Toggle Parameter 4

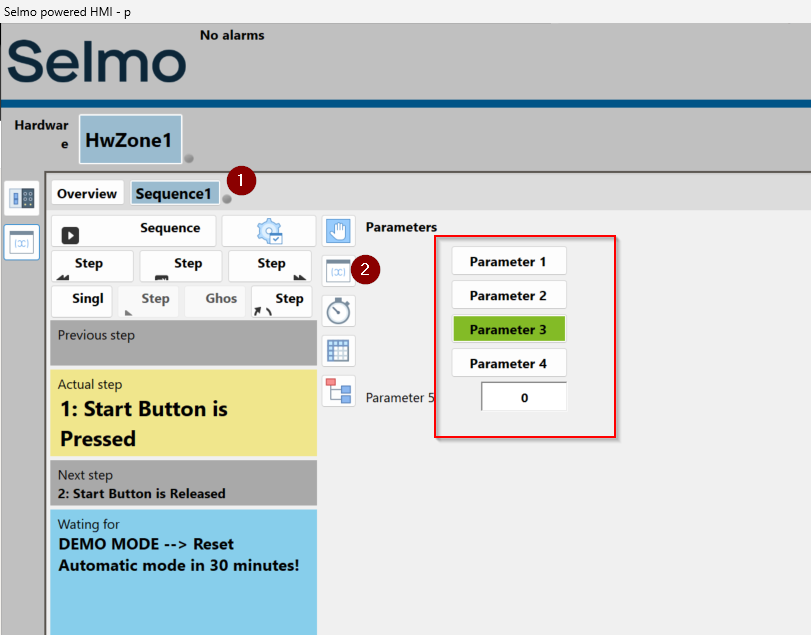coord(509,364)
